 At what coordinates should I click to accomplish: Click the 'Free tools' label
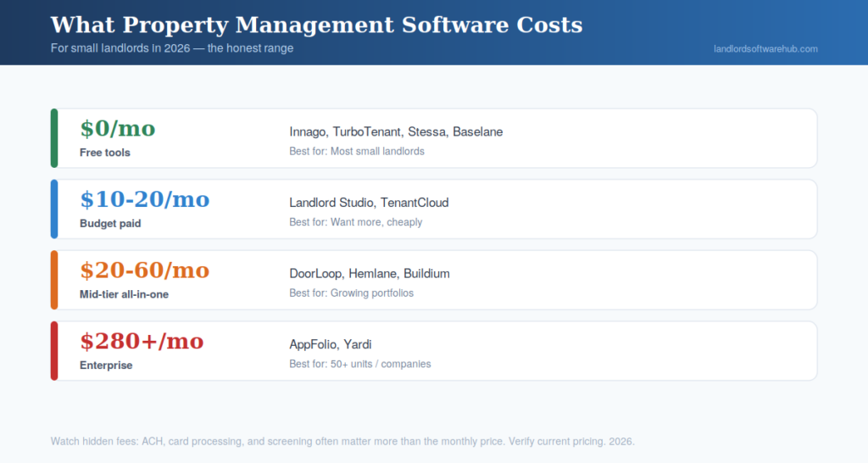(x=104, y=153)
